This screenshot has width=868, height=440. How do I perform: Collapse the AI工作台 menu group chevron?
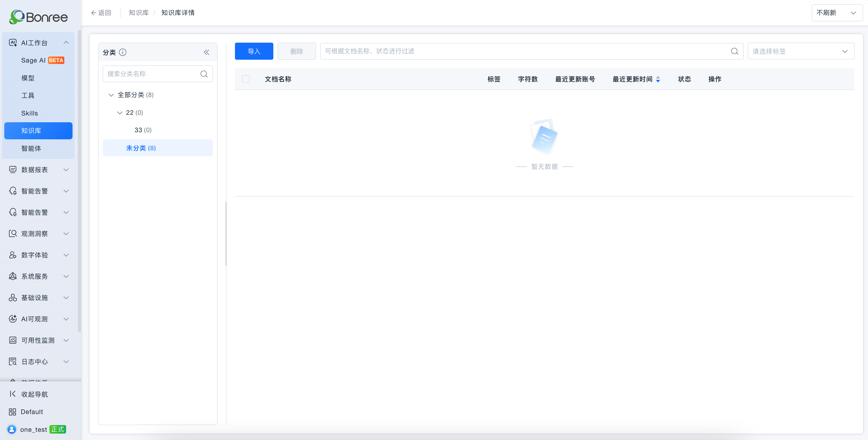click(x=66, y=43)
